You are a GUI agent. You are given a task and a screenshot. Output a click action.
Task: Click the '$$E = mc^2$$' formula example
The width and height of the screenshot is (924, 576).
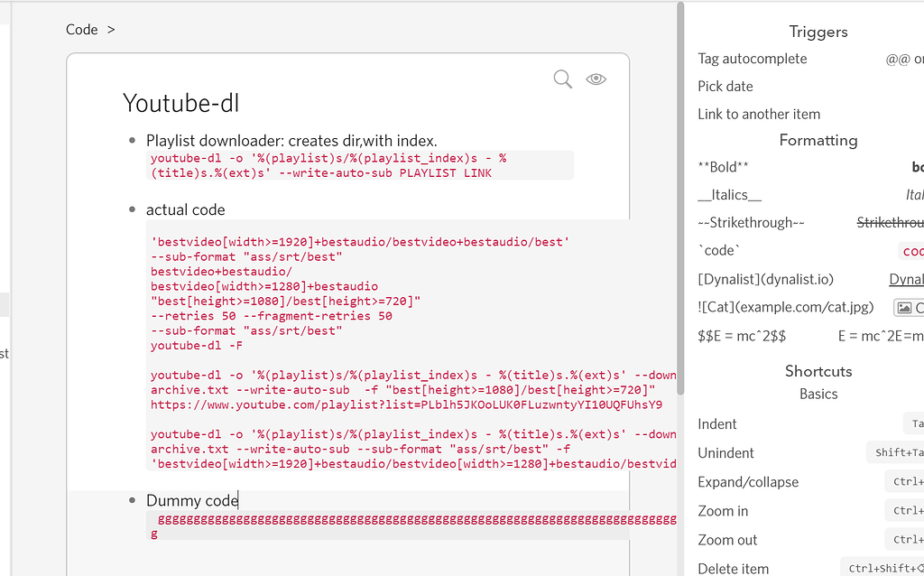(x=742, y=336)
